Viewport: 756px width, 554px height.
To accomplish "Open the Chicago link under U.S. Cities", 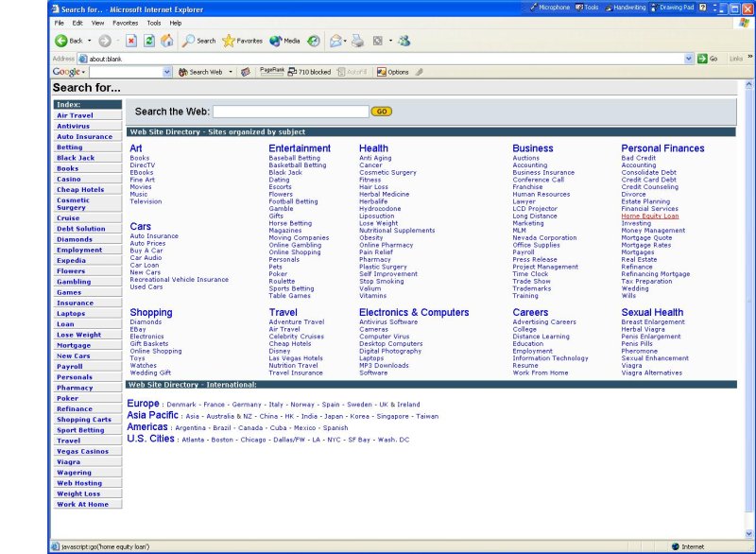I will pos(253,440).
